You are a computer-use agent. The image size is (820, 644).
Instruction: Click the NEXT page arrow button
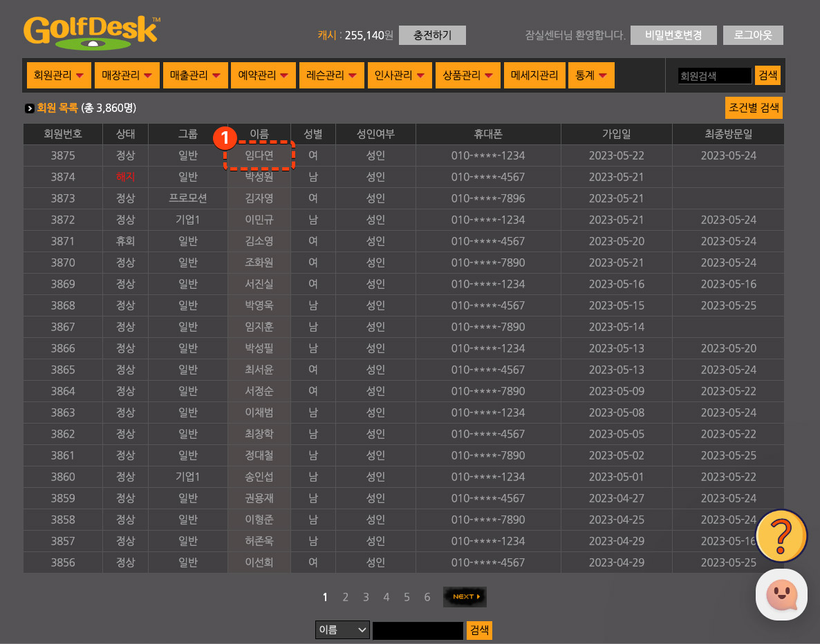tap(464, 597)
